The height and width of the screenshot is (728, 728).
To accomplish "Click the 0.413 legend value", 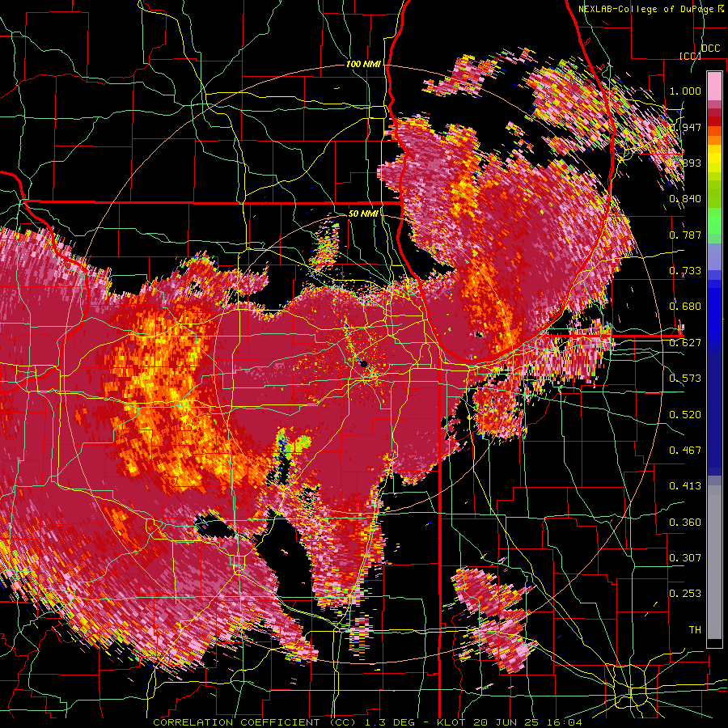I will point(685,486).
